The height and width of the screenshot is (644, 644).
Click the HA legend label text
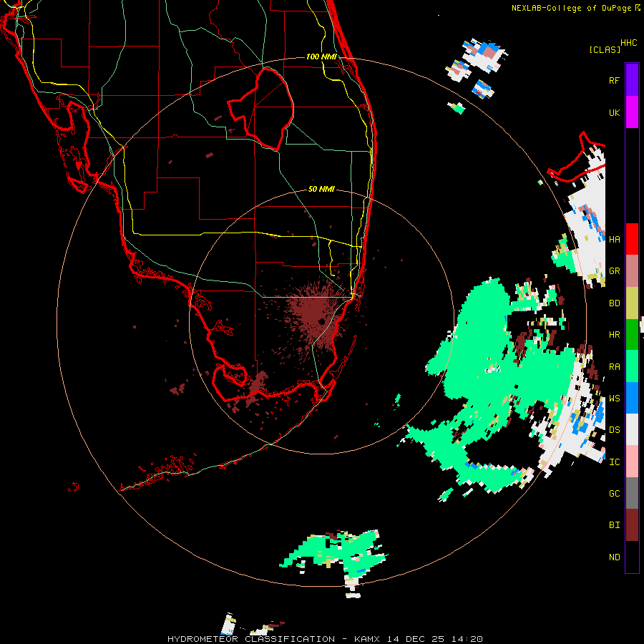pos(614,240)
